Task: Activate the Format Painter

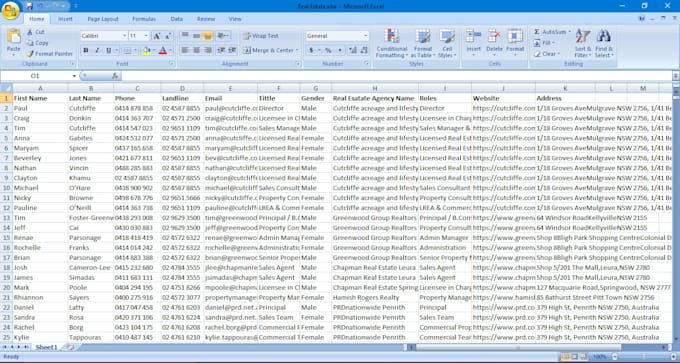Action: pos(49,54)
